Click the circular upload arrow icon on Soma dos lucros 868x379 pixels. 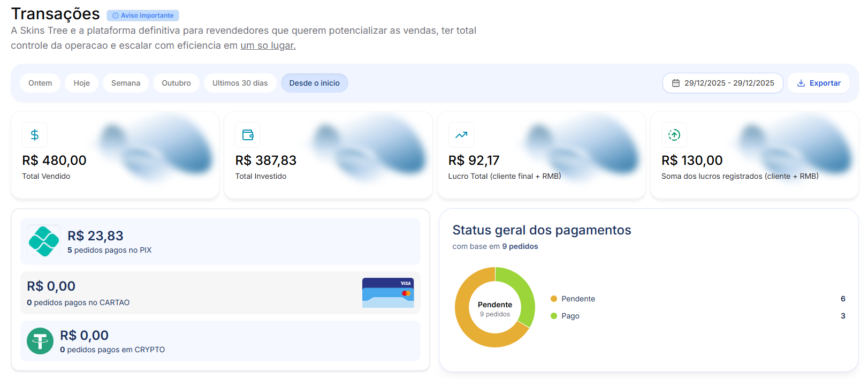pos(674,135)
